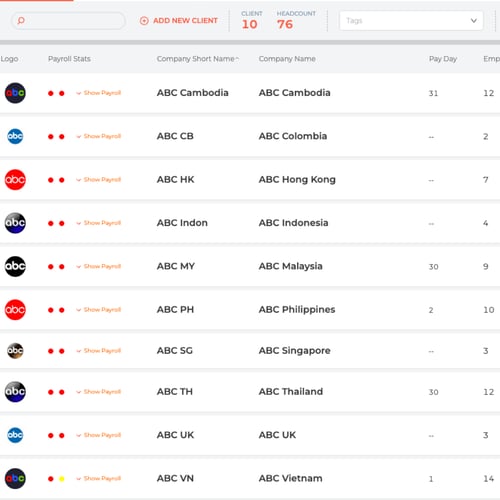
Task: Click the Company Name column header
Action: (x=287, y=59)
